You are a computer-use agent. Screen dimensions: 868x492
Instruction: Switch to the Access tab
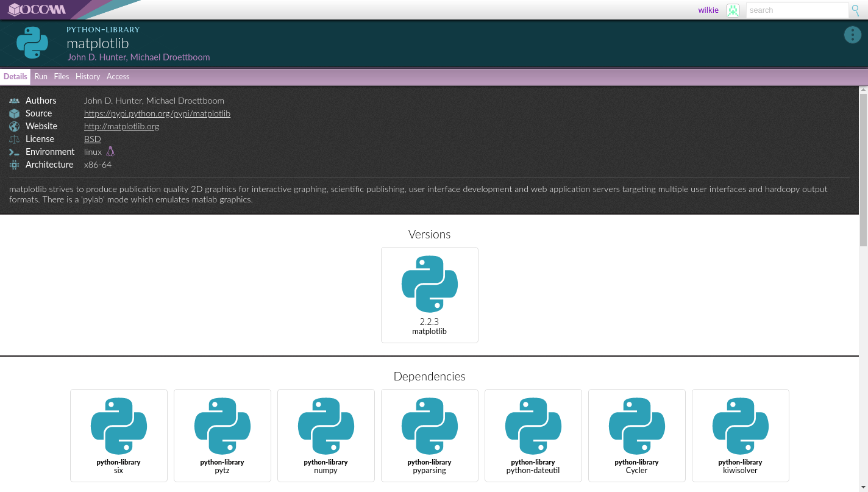pyautogui.click(x=118, y=77)
